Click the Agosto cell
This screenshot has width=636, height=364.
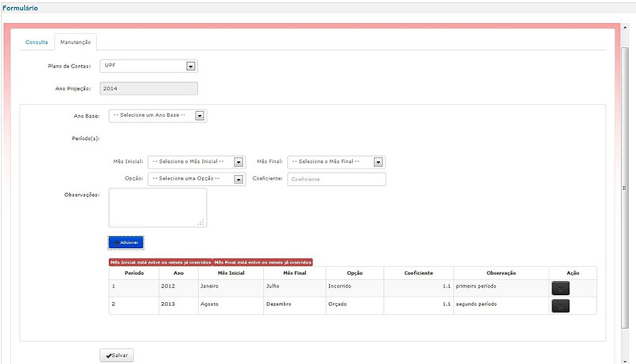pyautogui.click(x=231, y=306)
